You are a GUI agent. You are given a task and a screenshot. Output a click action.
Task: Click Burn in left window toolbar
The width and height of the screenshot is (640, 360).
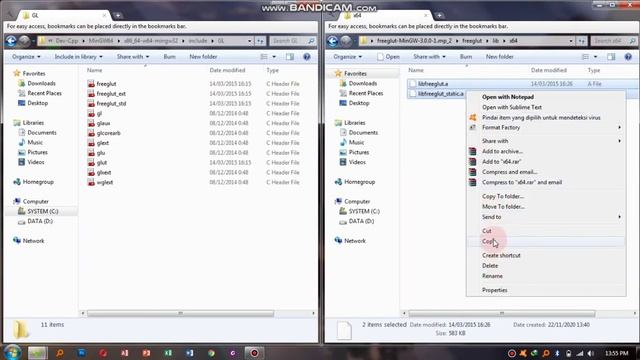169,57
